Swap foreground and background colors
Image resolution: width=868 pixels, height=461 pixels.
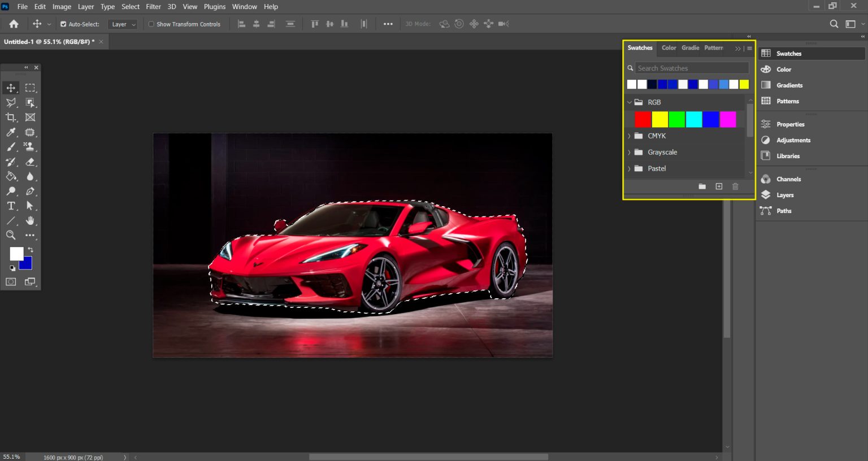click(31, 250)
